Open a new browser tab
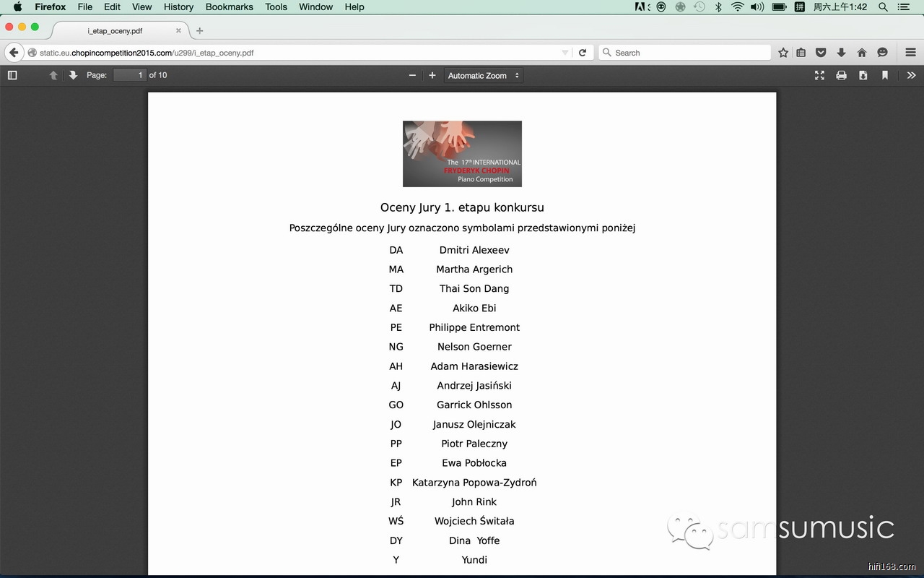The height and width of the screenshot is (578, 924). [x=200, y=30]
